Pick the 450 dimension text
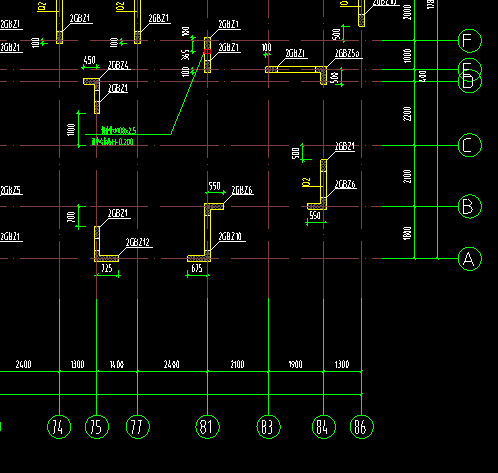The height and width of the screenshot is (473, 498). 89,61
